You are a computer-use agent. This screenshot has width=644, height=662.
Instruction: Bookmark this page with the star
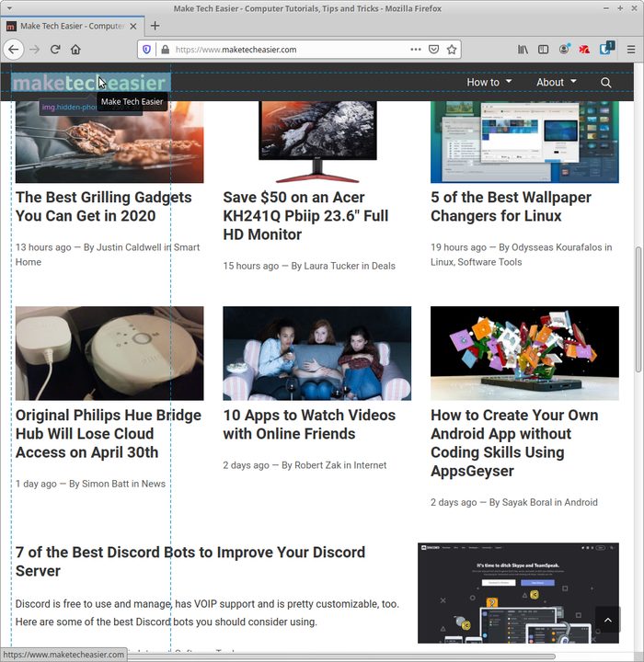point(452,50)
